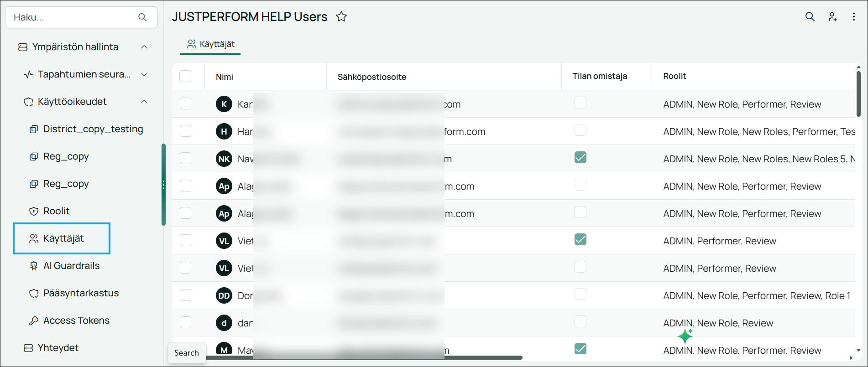Select the row checkbox beside lowercase d avatar

click(x=185, y=322)
